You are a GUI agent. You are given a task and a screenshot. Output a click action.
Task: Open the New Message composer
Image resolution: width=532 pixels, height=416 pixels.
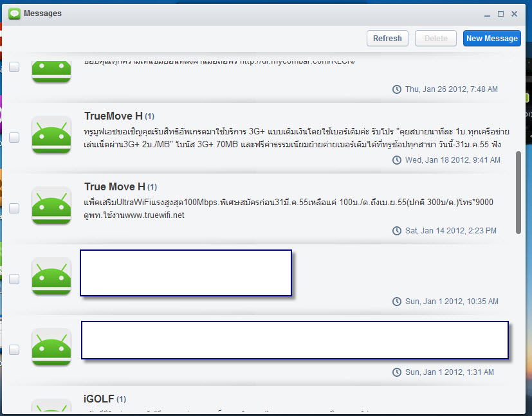(491, 39)
